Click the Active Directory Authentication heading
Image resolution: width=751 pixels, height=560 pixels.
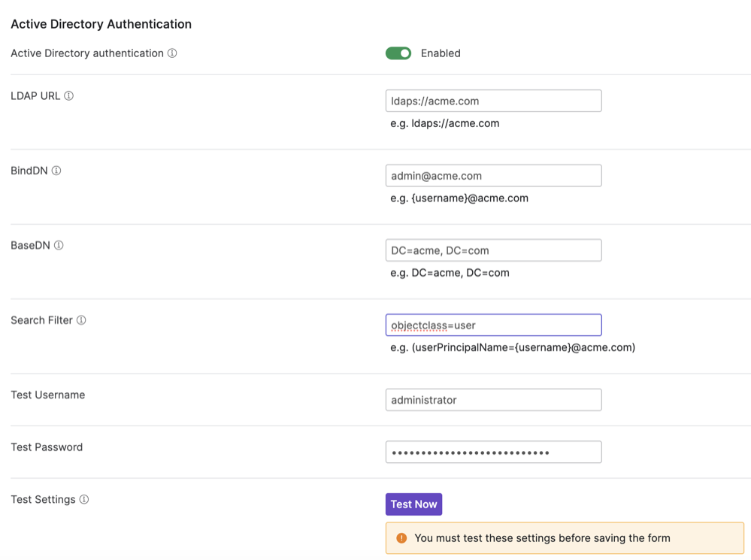click(100, 23)
